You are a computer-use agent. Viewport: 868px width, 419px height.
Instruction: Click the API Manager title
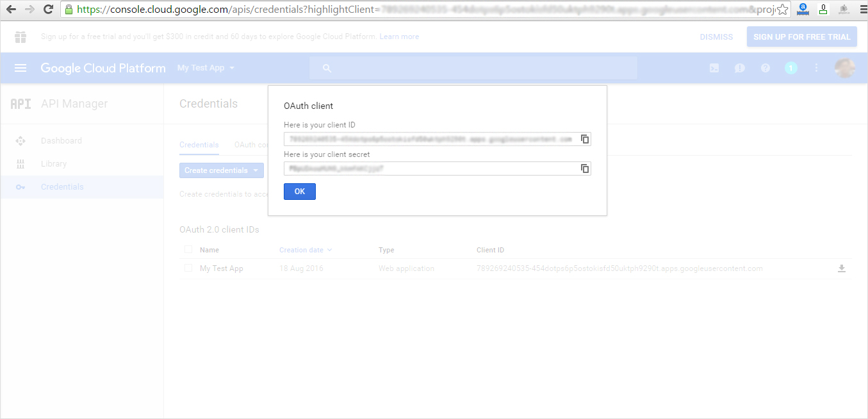tap(74, 104)
